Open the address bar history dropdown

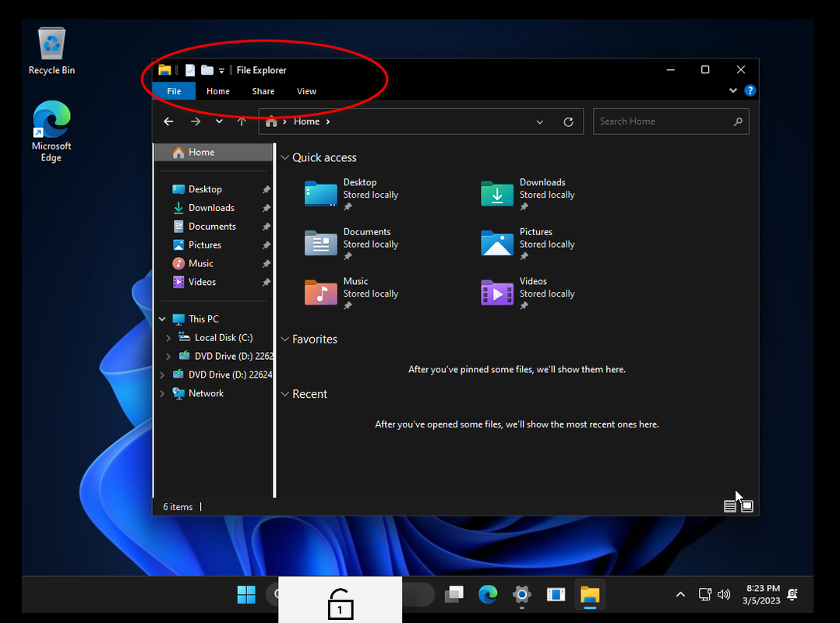coord(540,122)
